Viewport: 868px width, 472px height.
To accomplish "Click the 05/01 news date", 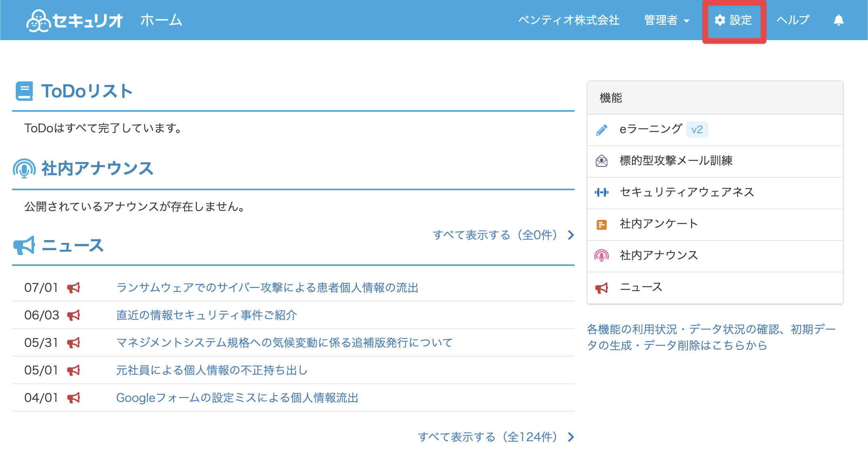I will coord(41,370).
